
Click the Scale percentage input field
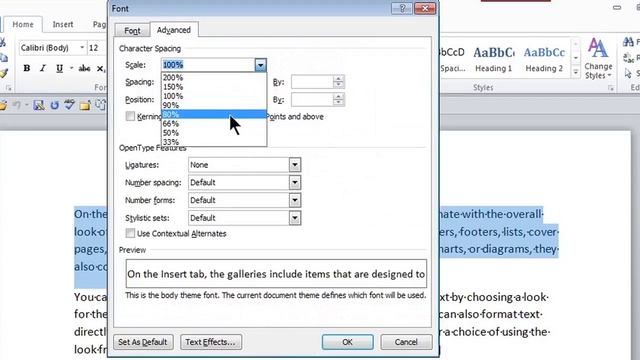208,65
